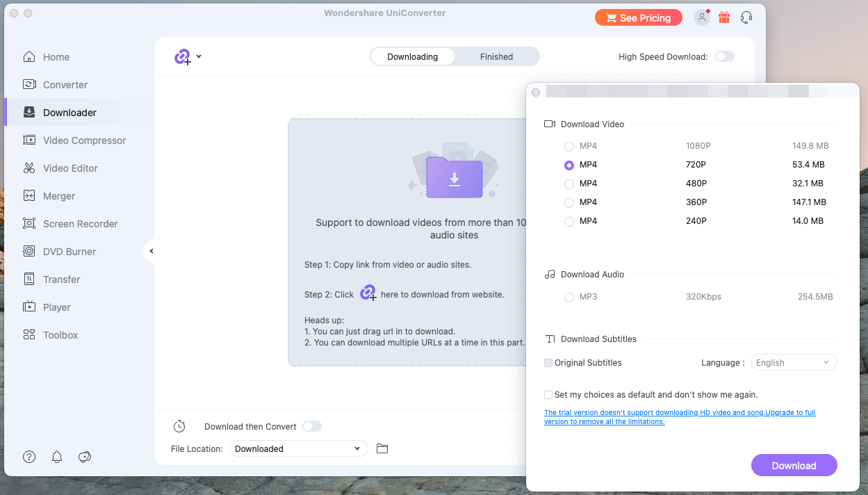
Task: Go to the Merger tool
Action: point(49,196)
